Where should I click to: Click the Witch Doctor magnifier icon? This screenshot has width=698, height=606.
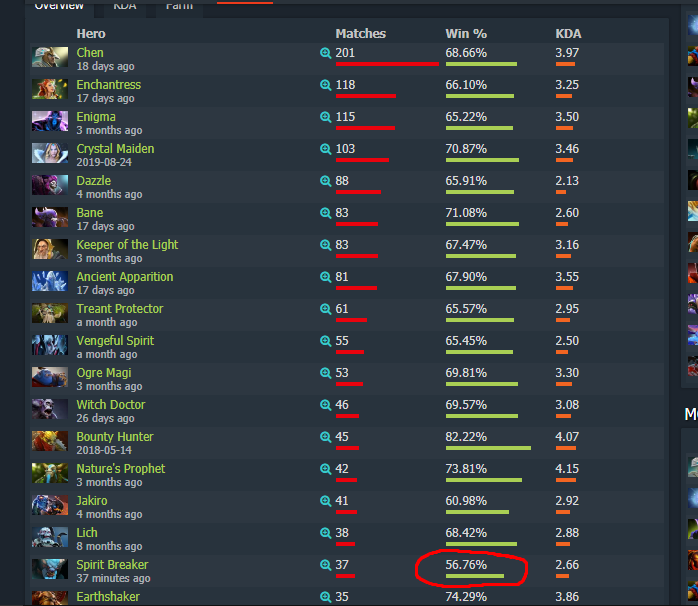tap(325, 405)
